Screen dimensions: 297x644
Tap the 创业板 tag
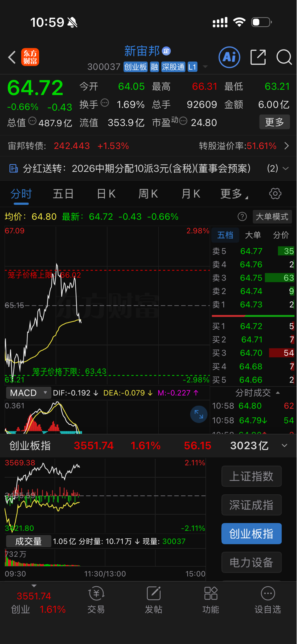point(136,67)
